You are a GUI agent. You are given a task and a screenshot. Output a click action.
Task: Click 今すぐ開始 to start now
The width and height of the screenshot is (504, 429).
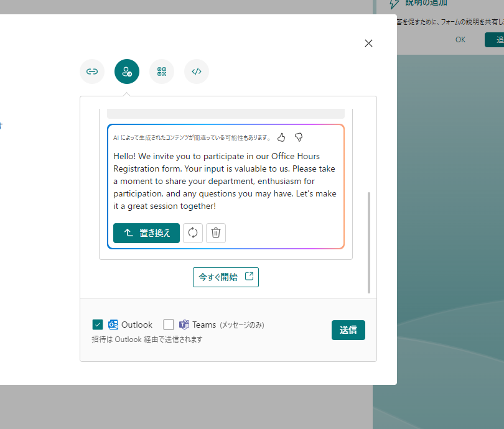225,277
